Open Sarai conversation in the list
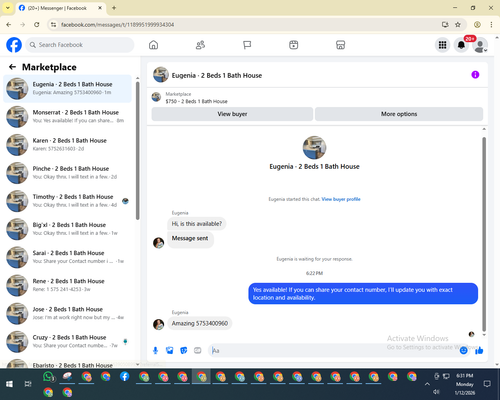 [x=67, y=257]
